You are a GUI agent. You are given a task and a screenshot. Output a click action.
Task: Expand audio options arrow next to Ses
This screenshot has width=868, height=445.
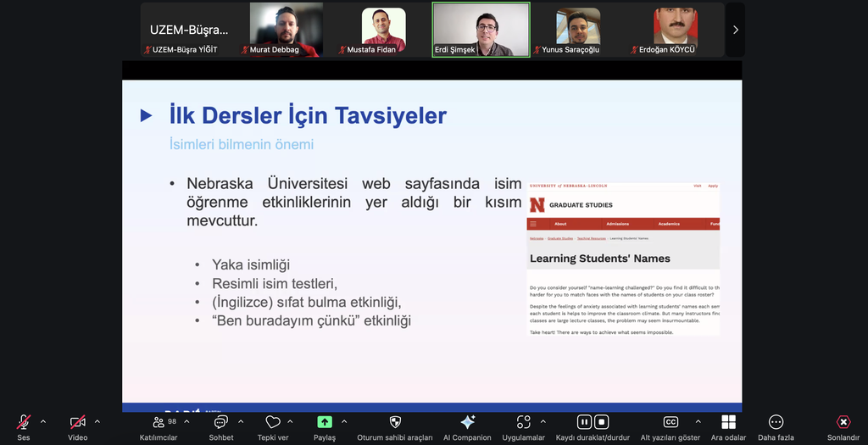pyautogui.click(x=43, y=421)
